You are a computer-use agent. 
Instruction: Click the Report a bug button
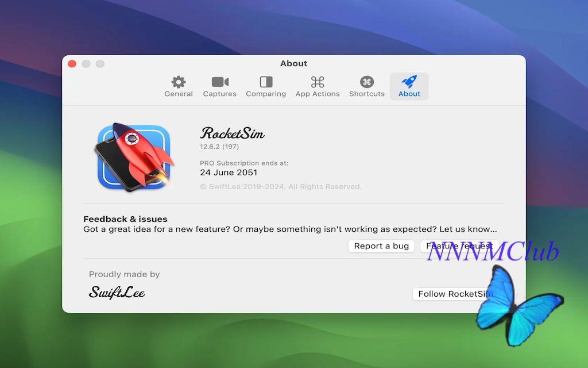[381, 246]
